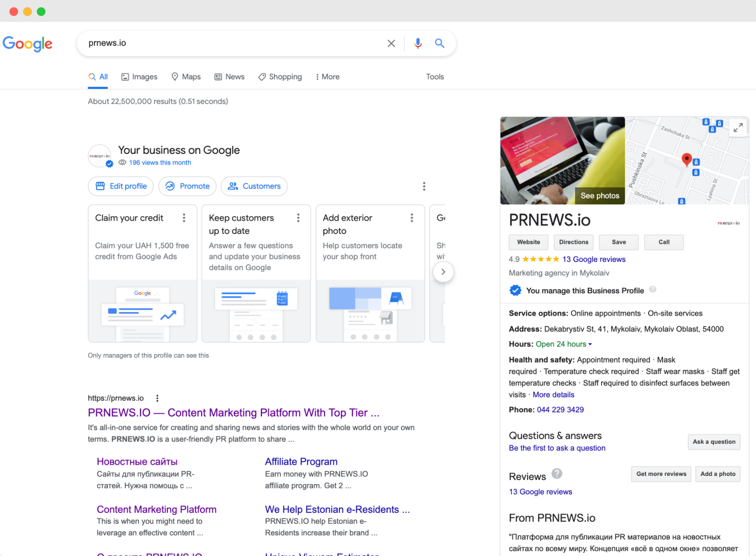This screenshot has height=556, width=756.
Task: Click the help icon beside Reviews
Action: pos(557,474)
